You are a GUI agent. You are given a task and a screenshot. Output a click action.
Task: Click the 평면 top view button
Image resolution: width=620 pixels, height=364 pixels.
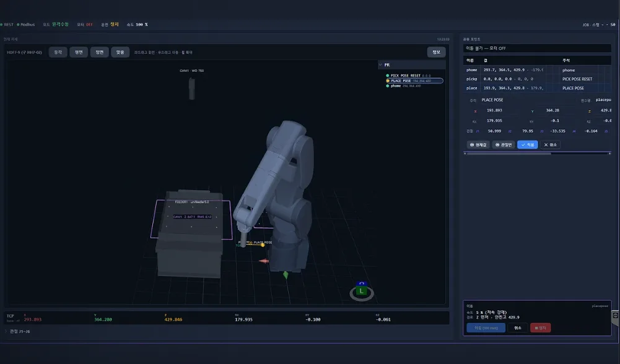(79, 52)
